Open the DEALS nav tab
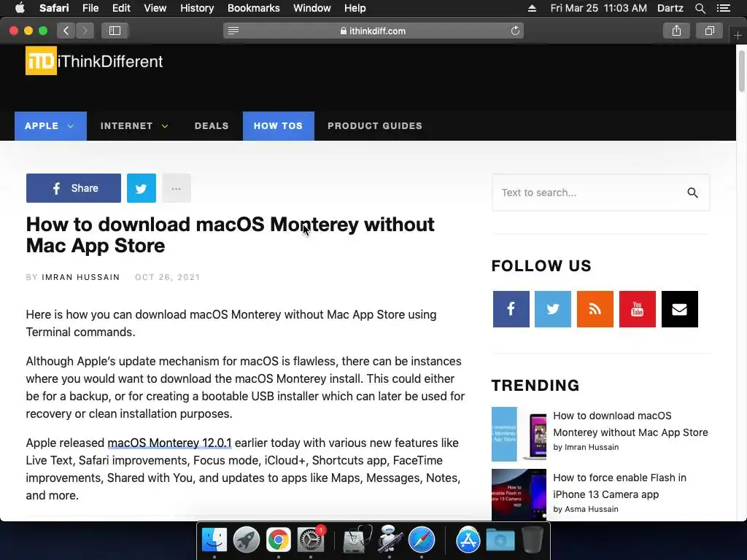This screenshot has width=747, height=560. pos(212,125)
